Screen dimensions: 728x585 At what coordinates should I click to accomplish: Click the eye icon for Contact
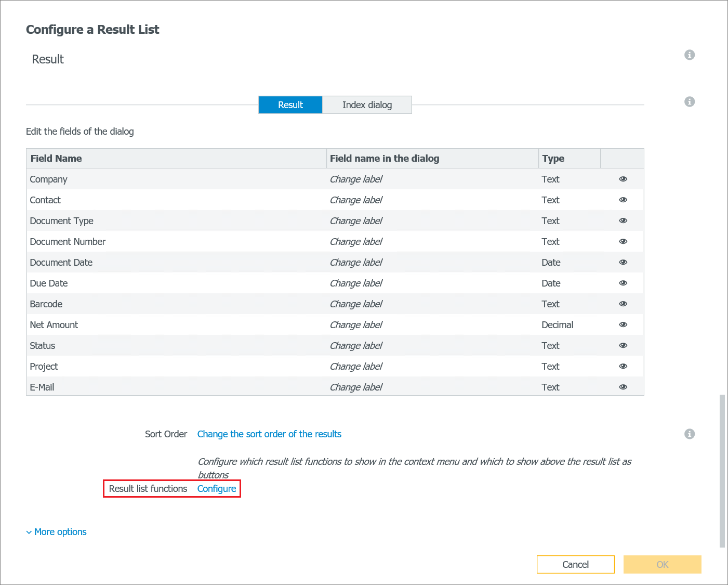coord(623,200)
